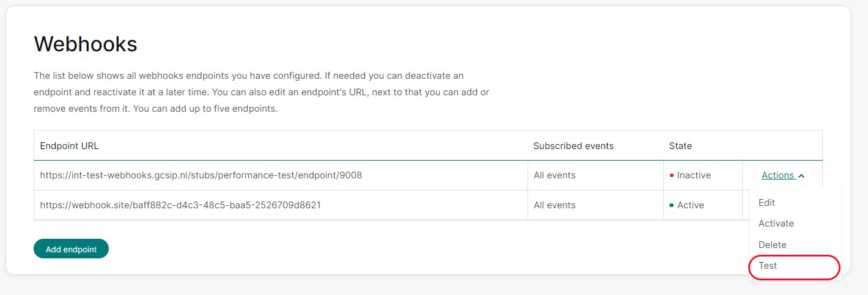Click the State column header
868x295 pixels.
point(680,146)
